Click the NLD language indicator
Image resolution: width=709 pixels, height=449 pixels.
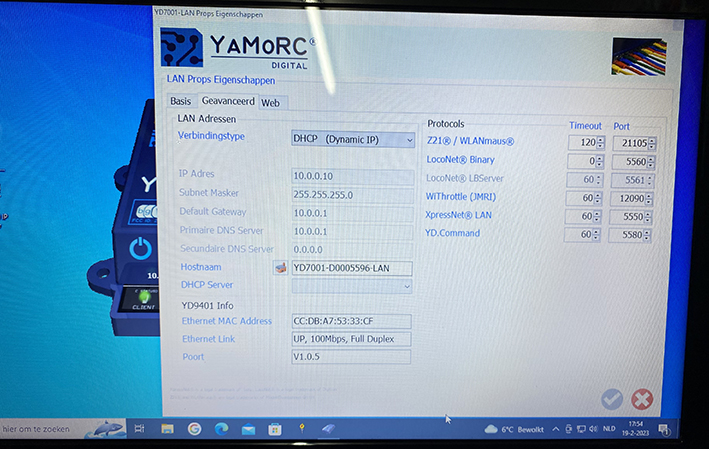pyautogui.click(x=609, y=429)
